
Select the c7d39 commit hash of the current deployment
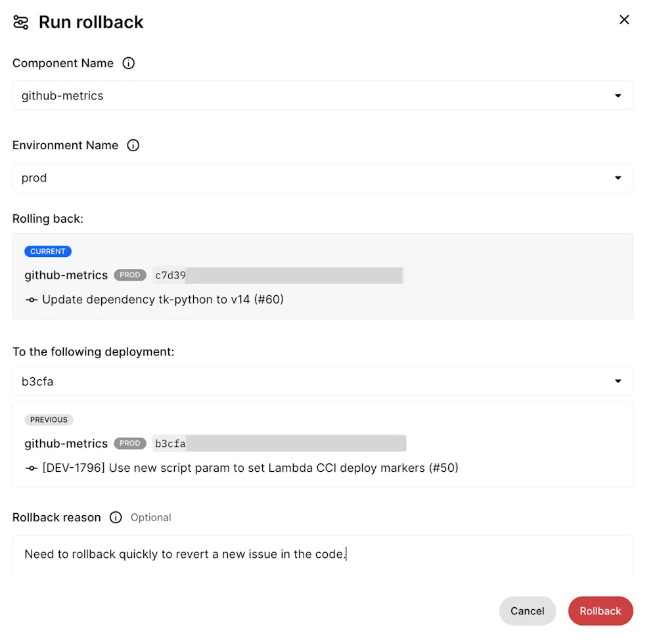170,275
